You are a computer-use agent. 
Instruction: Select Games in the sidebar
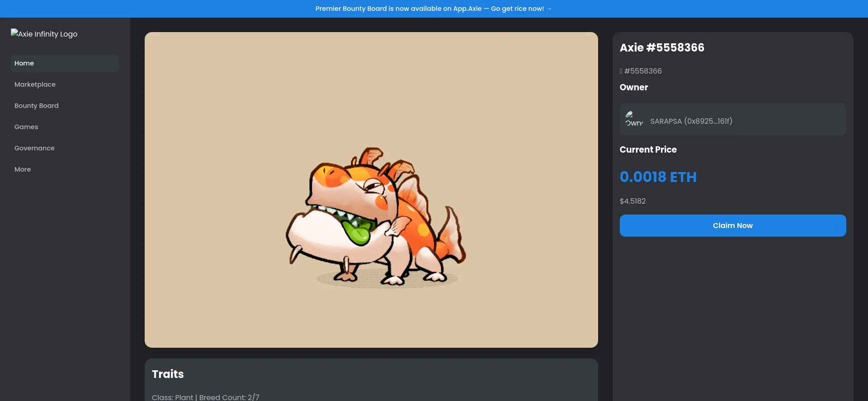[65, 127]
